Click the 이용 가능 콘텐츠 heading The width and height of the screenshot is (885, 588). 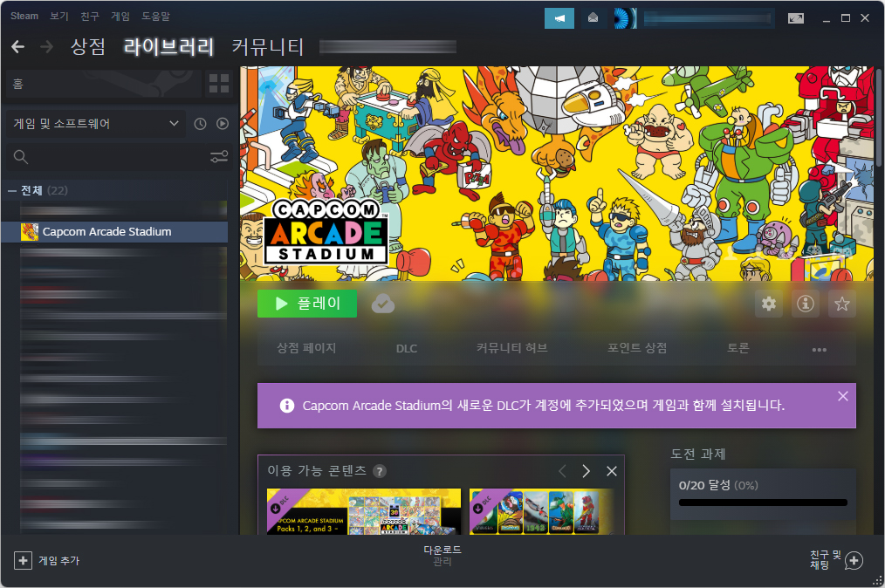317,470
